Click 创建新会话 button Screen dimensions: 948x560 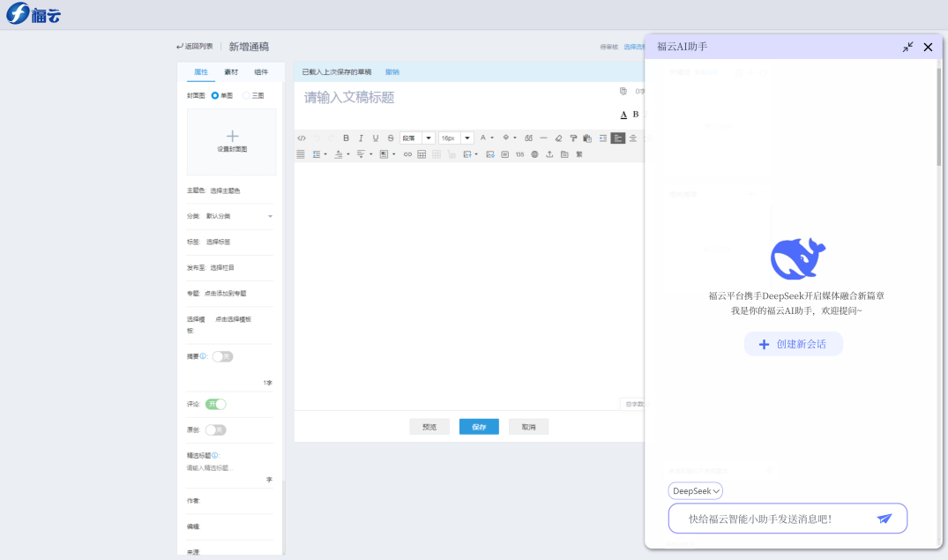793,344
